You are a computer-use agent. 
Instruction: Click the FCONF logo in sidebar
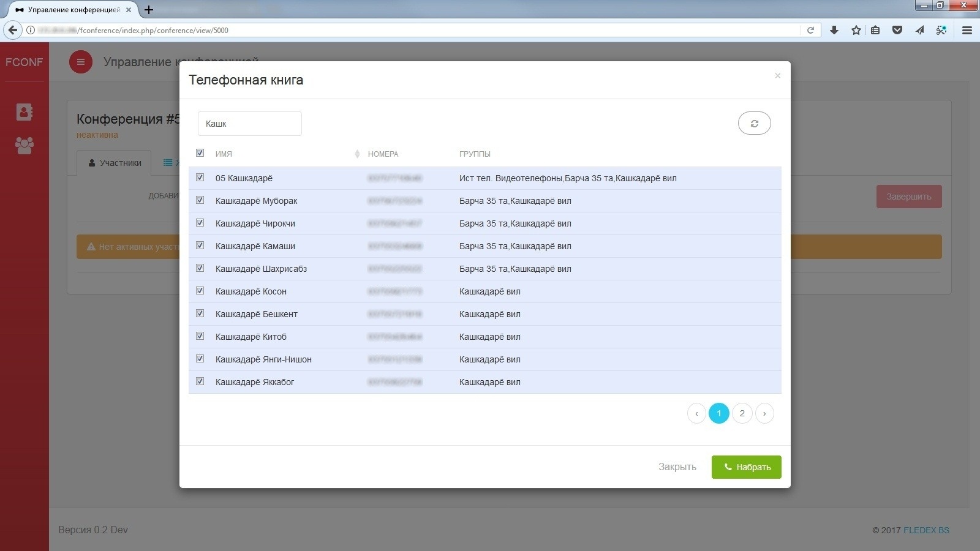coord(24,62)
